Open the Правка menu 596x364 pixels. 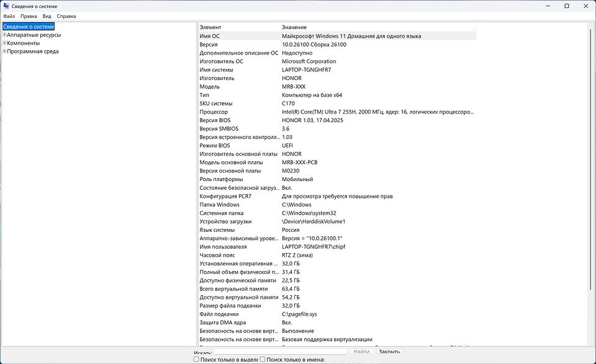[x=29, y=16]
